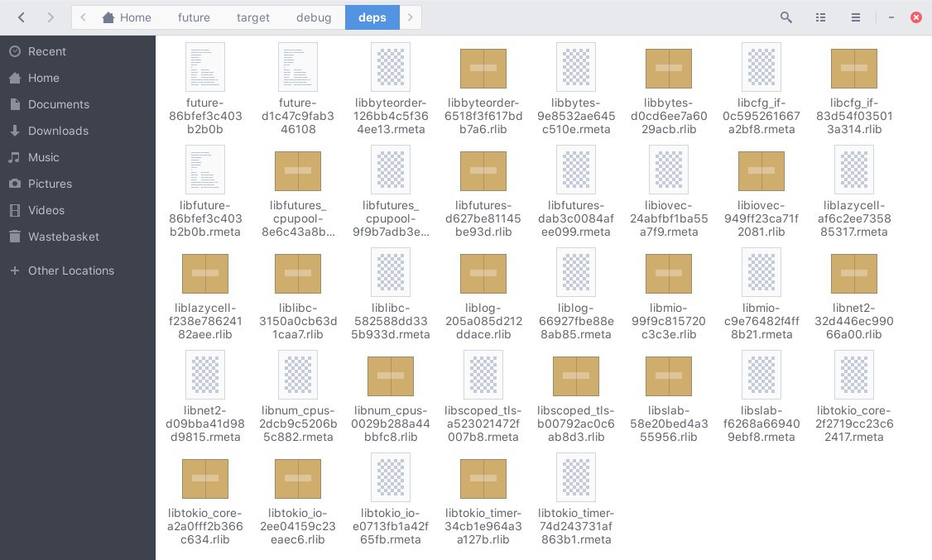932x560 pixels.
Task: Minimize the file manager window
Action: 891,18
